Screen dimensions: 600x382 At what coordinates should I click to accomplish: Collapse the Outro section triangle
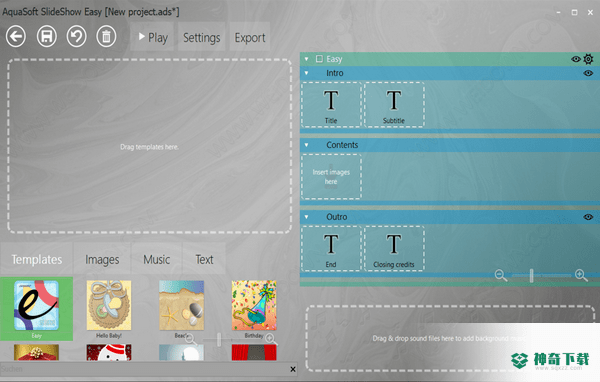coord(307,217)
